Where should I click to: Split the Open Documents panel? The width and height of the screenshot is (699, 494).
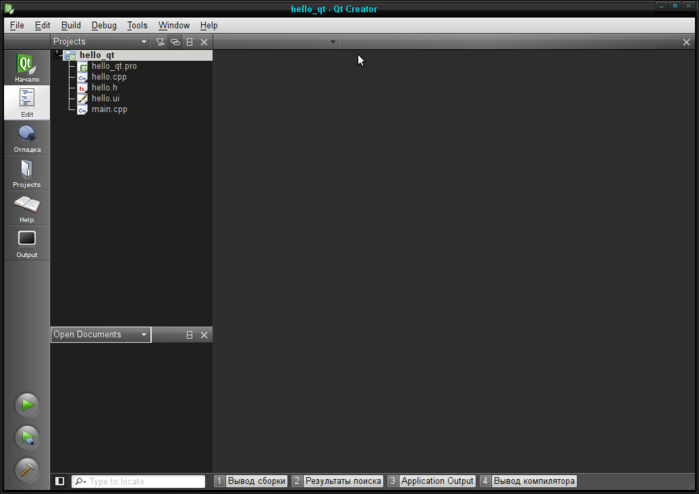tap(189, 335)
